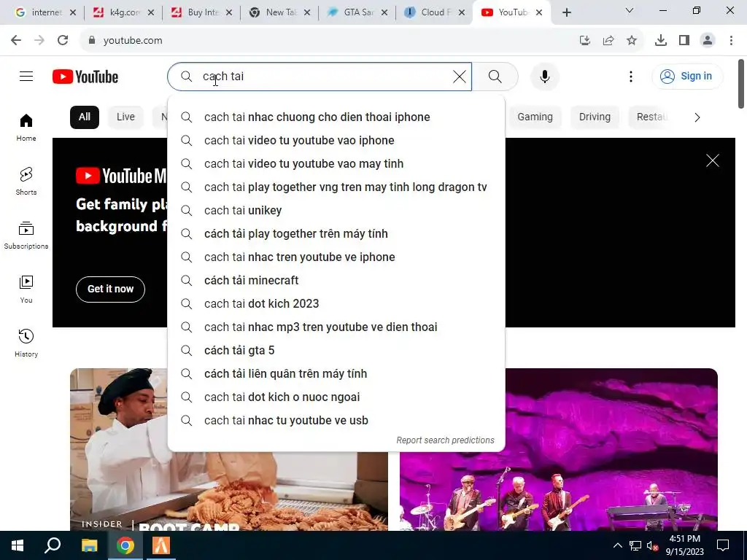The width and height of the screenshot is (747, 560).
Task: Click the address bar URL youtube.com
Action: [x=133, y=41]
